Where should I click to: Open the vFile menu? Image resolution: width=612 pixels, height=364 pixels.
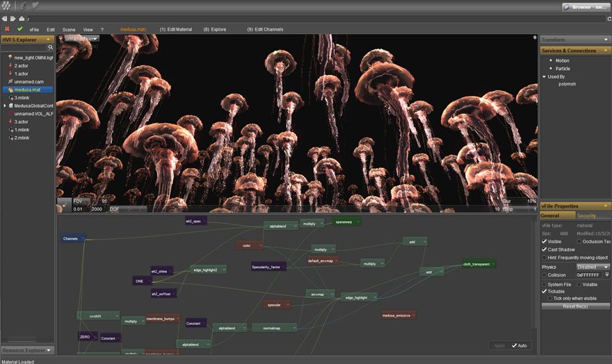coord(34,30)
